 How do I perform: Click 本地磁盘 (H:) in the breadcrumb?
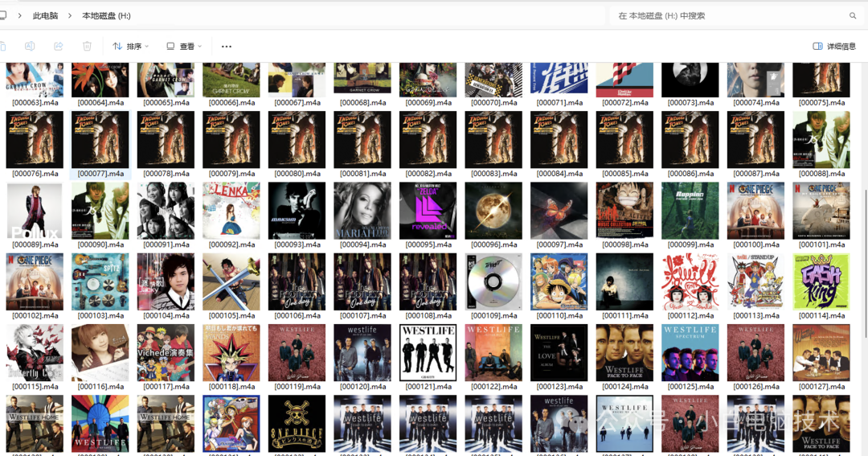point(106,16)
